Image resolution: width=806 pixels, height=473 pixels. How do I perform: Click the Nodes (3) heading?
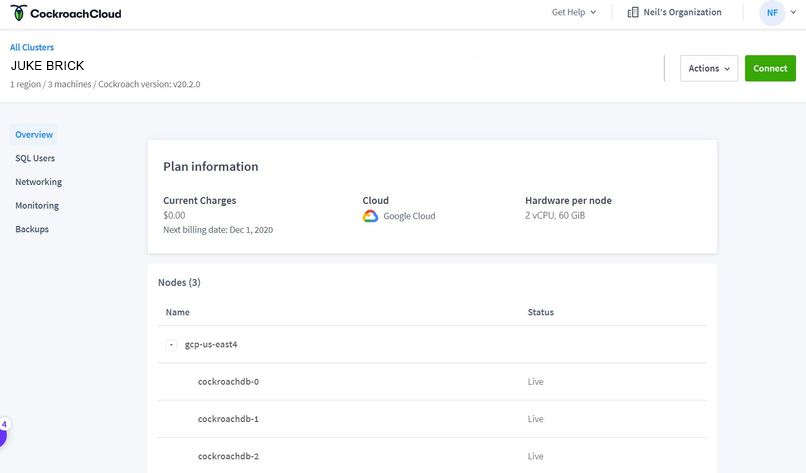(179, 283)
